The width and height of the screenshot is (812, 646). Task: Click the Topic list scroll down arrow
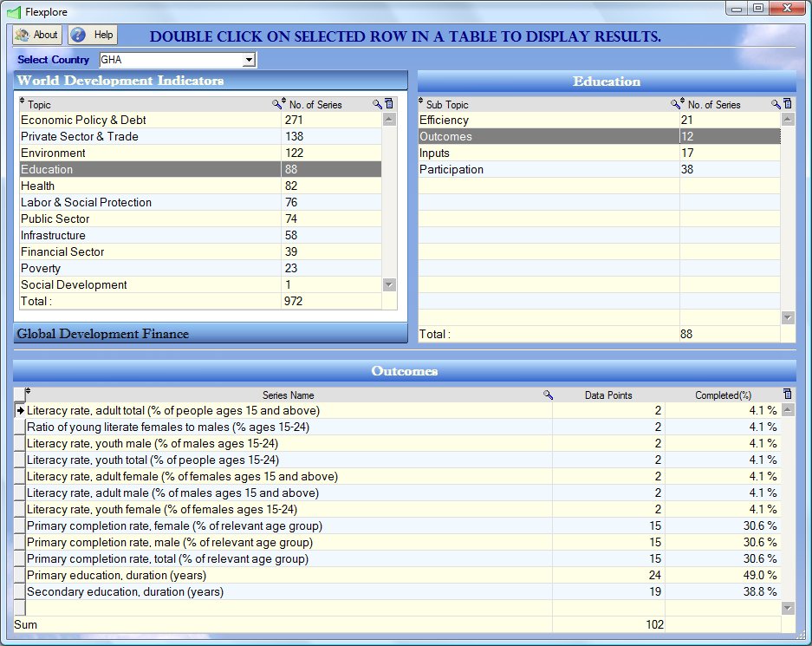[389, 285]
